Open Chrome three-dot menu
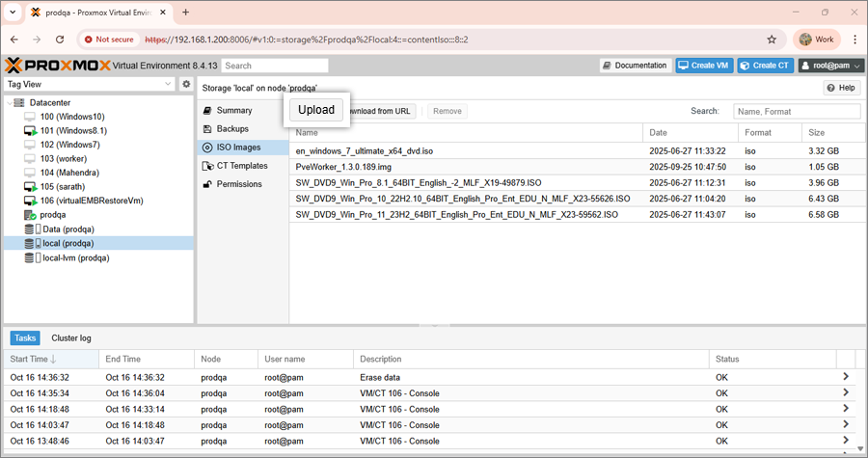The width and height of the screenshot is (868, 458). pos(854,40)
